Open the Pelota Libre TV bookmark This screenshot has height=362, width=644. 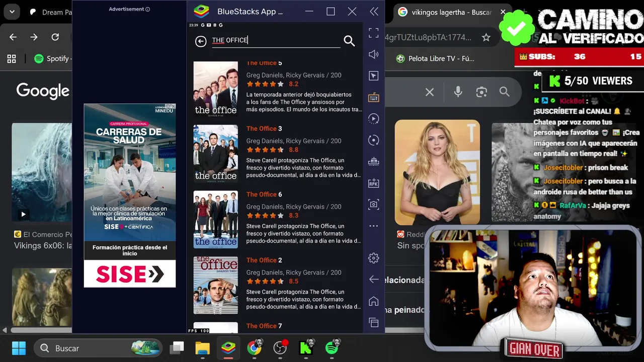(436, 59)
